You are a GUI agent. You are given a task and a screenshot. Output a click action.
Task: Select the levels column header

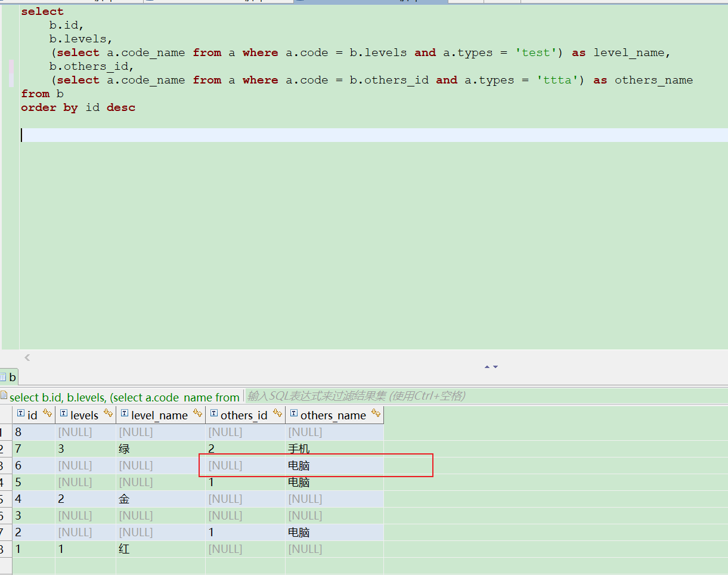point(85,415)
